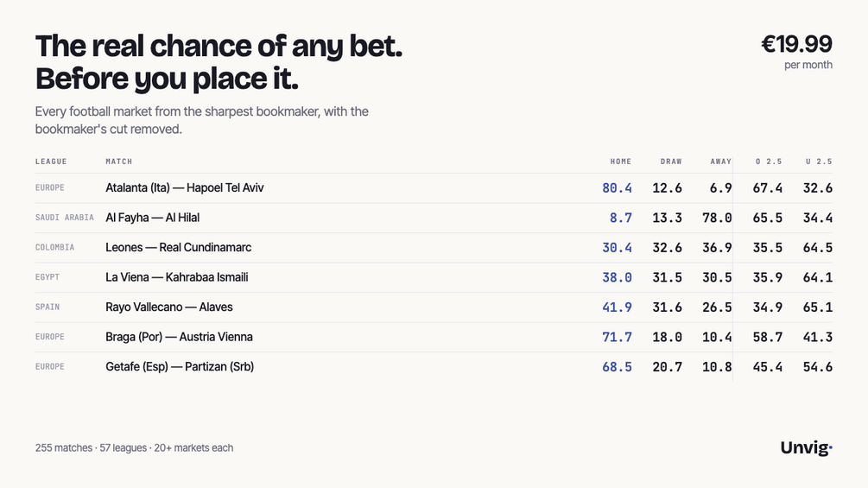
Task: Open La Viena — Kahrabaa Ismaili match
Action: [434, 278]
